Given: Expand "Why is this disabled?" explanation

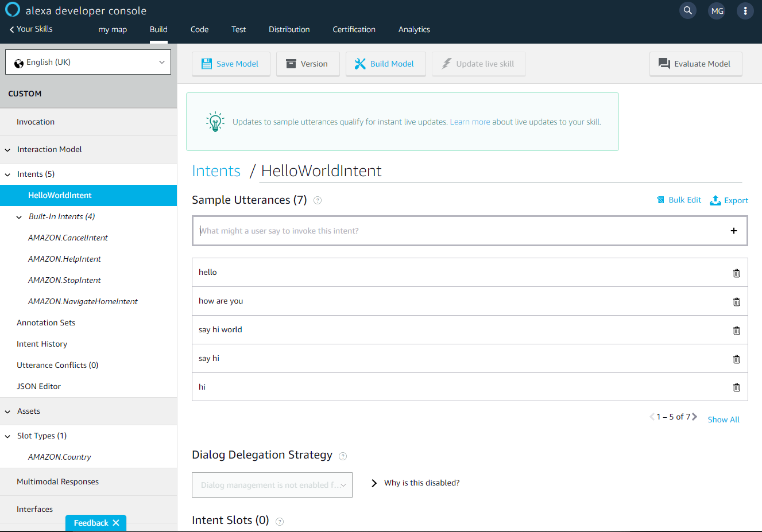Looking at the screenshot, I should pos(374,483).
